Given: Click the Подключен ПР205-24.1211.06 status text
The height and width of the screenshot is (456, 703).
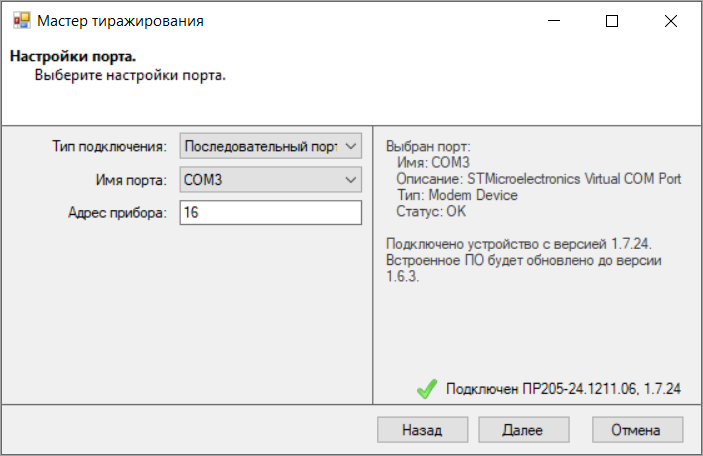Looking at the screenshot, I should pyautogui.click(x=564, y=389).
